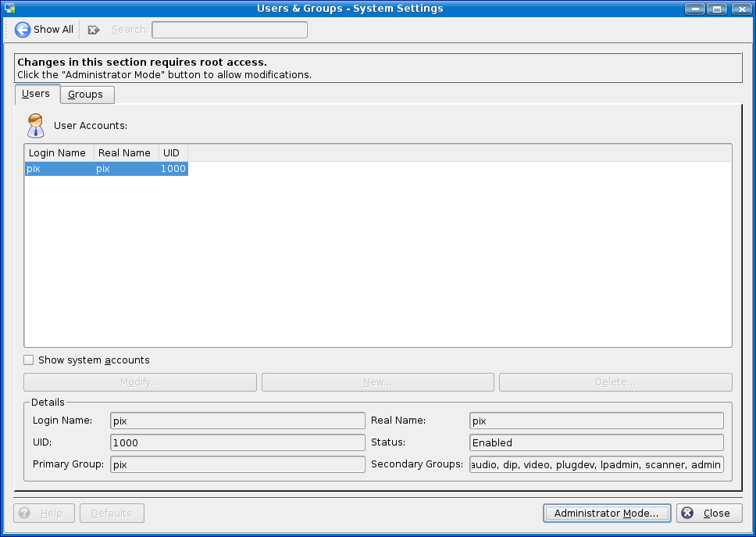Click the clear search icon
The width and height of the screenshot is (756, 537).
click(x=94, y=30)
